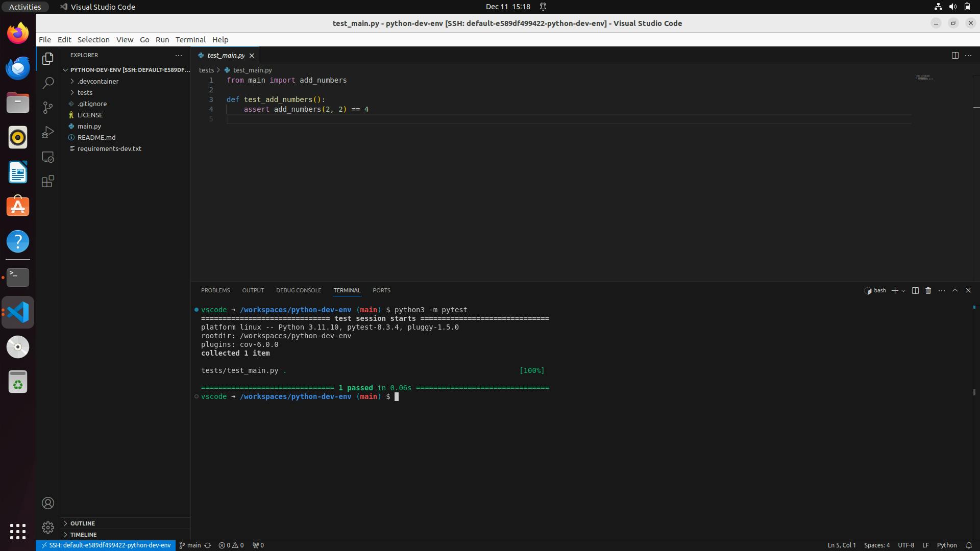Select language mode Python in status bar
The image size is (980, 551).
point(947,545)
